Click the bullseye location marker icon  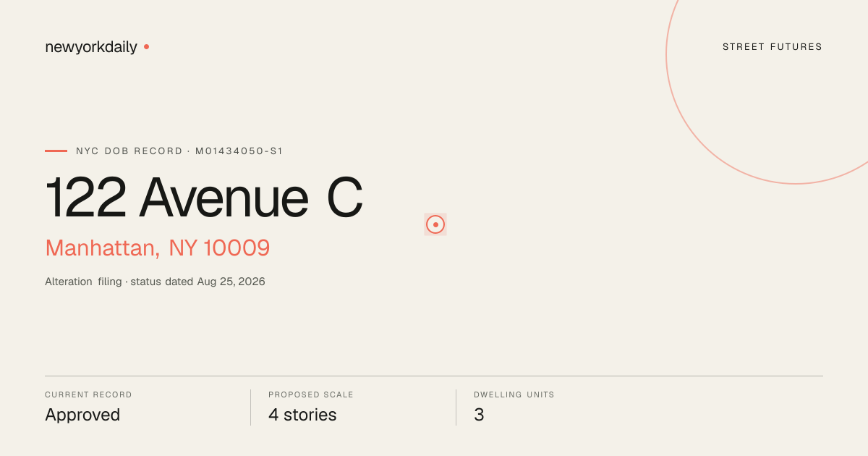[435, 224]
